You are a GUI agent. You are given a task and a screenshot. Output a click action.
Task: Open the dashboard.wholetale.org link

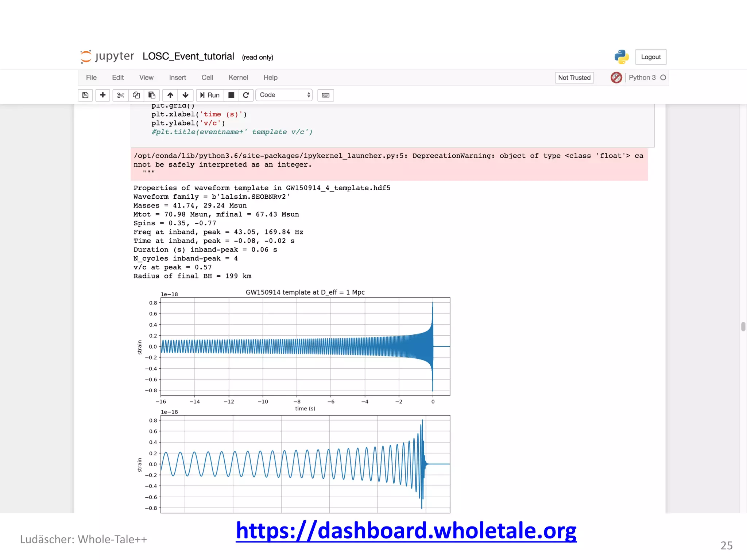pos(406,530)
